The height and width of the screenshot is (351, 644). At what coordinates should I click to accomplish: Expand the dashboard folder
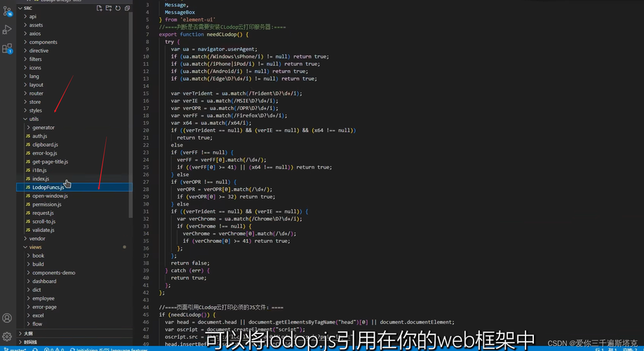74,281
